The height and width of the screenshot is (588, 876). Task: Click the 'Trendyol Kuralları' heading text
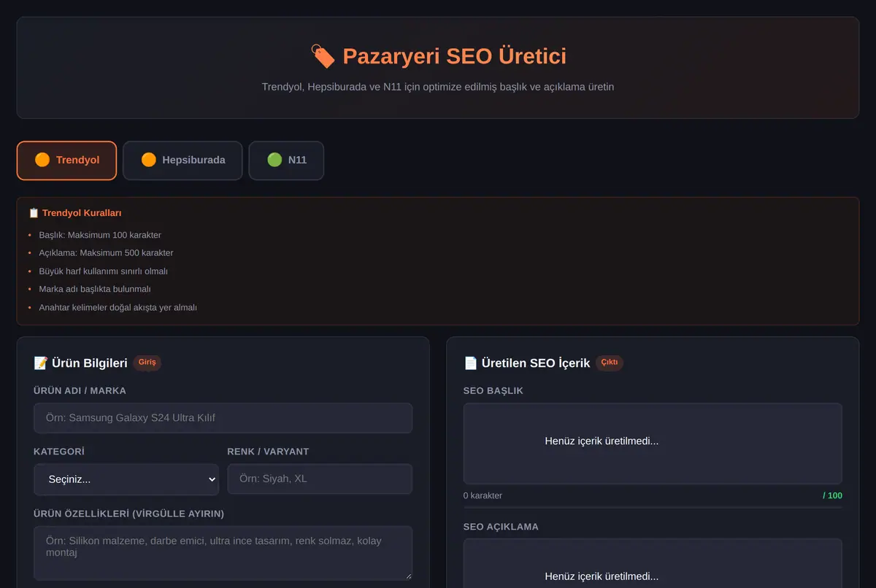tap(82, 213)
